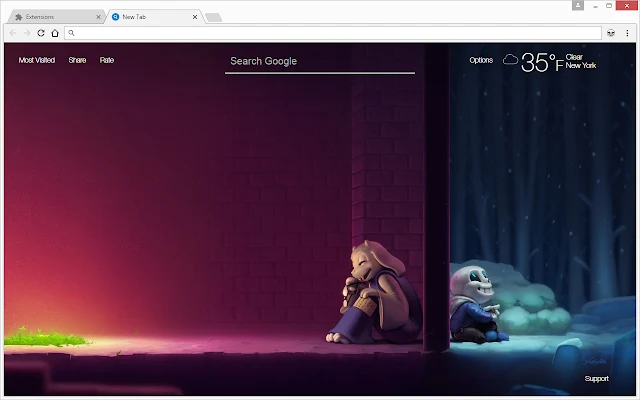Switch to the Extensions tab

tap(56, 17)
